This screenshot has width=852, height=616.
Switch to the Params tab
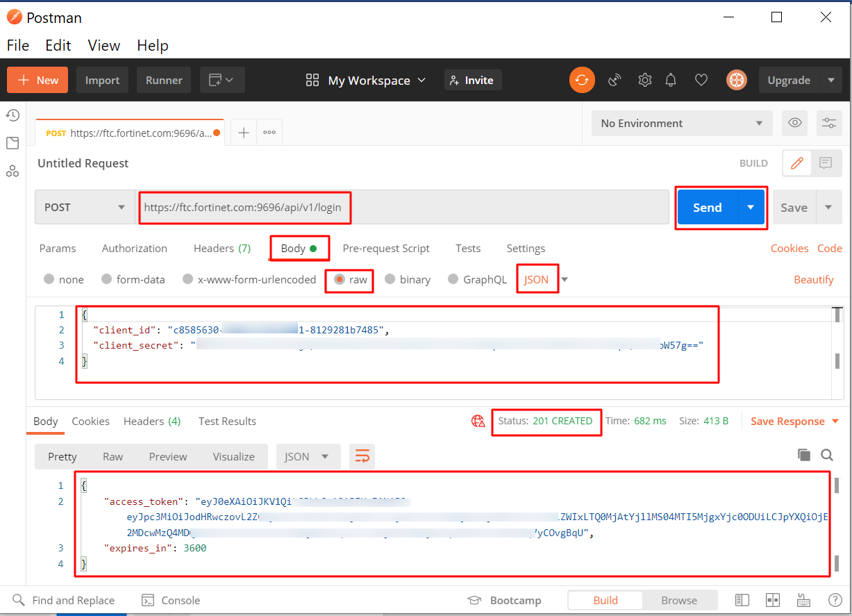[x=58, y=248]
